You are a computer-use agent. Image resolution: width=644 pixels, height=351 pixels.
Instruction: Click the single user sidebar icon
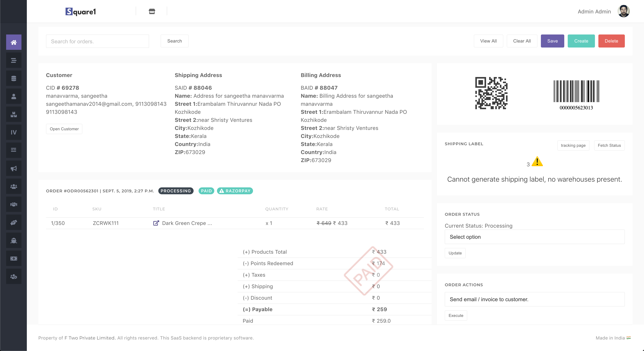tap(14, 96)
